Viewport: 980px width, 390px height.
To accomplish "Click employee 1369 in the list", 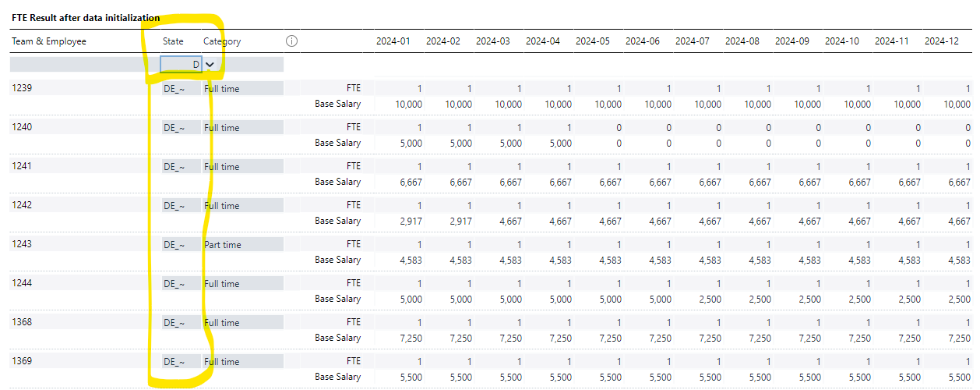I will pyautogui.click(x=21, y=361).
